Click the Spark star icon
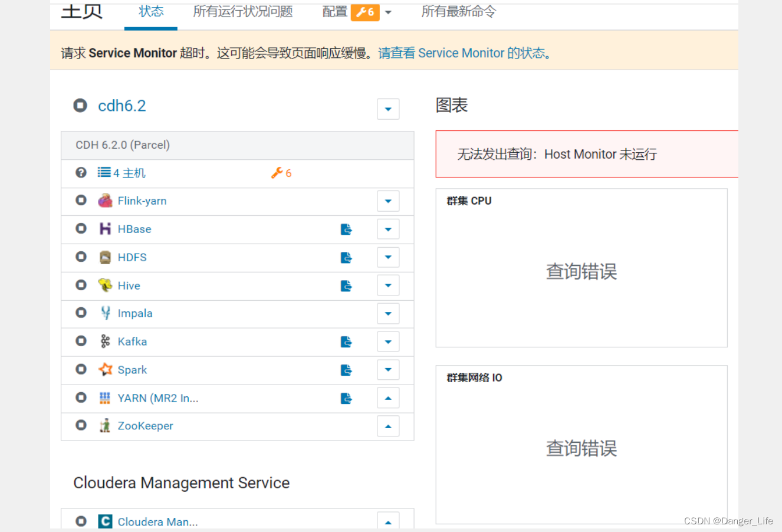782x532 pixels. (x=105, y=370)
